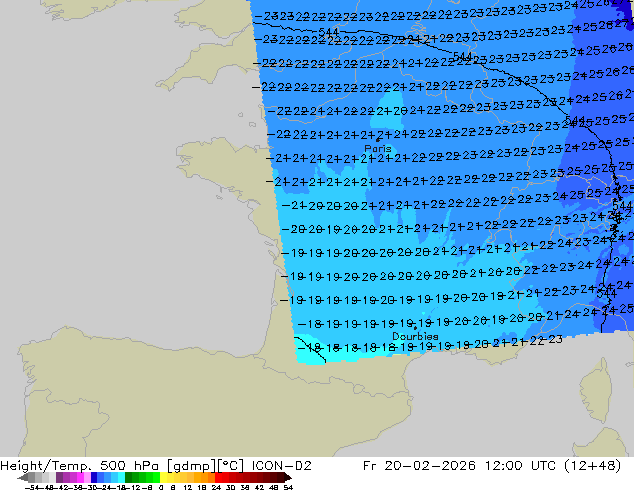Pick the bright magenta legend swatch
This screenshot has width=634, height=490.
pyautogui.click(x=80, y=478)
